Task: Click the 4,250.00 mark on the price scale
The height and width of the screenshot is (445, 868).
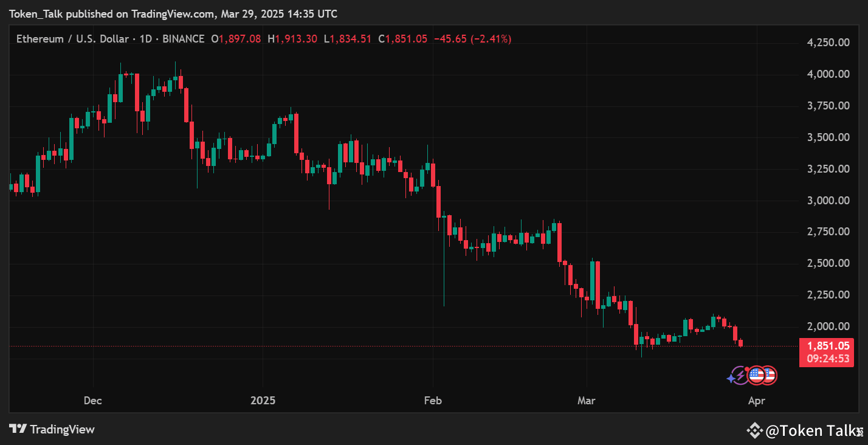Action: pyautogui.click(x=828, y=42)
